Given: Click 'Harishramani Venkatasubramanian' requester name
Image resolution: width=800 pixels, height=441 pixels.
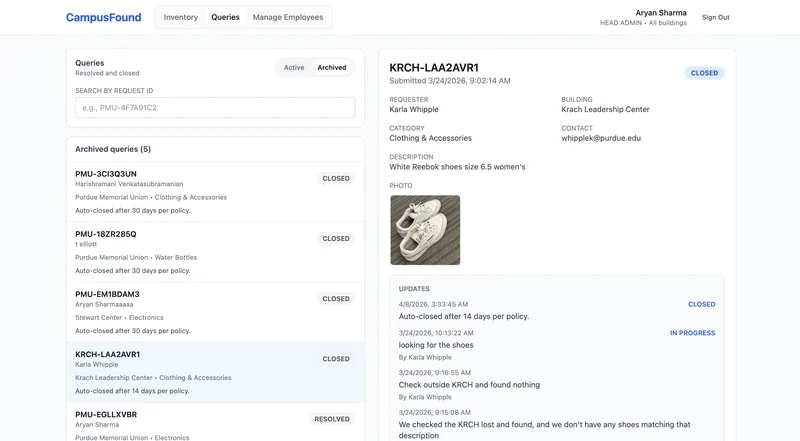Looking at the screenshot, I should [x=129, y=184].
